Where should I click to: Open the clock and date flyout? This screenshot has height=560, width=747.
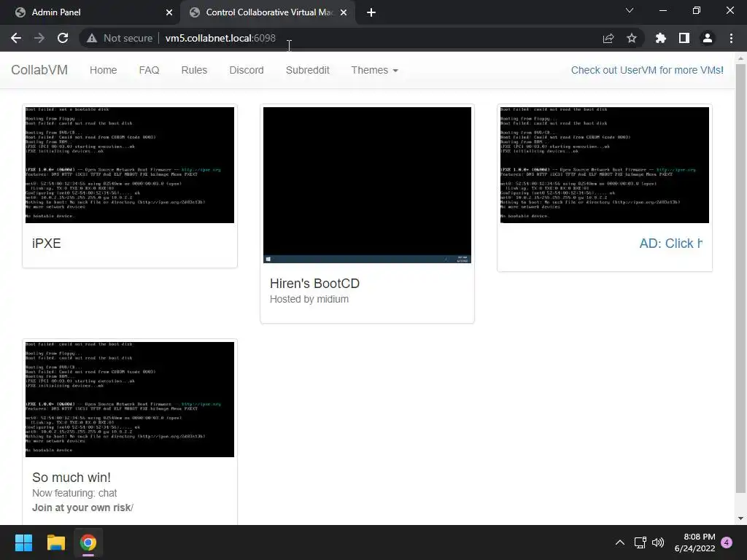click(x=694, y=542)
